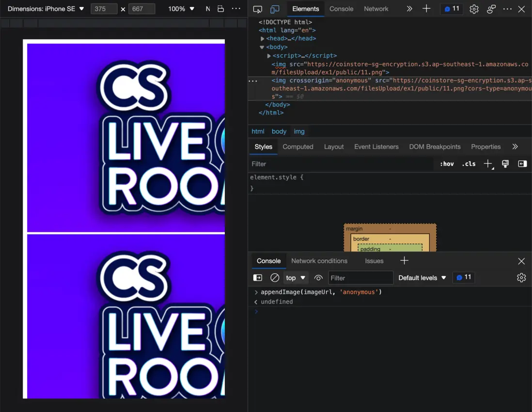Click the inspect element picker icon
The width and height of the screenshot is (532, 412).
tap(258, 9)
